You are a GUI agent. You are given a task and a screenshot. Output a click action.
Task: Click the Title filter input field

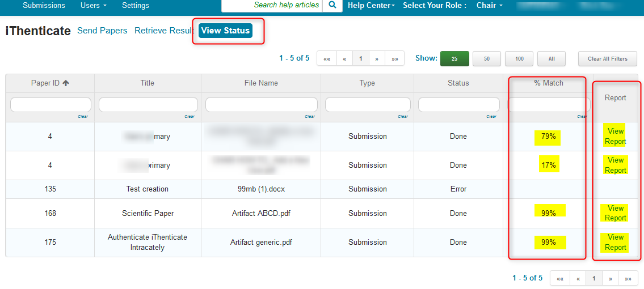click(x=148, y=105)
